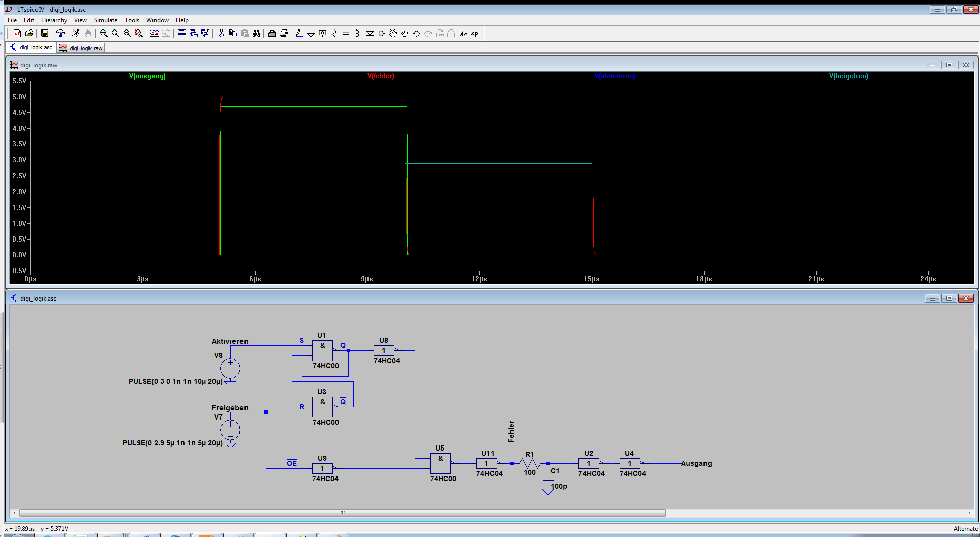Screen dimensions: 980x537
Task: Click the left scroll arrow of schematic
Action: coord(14,513)
